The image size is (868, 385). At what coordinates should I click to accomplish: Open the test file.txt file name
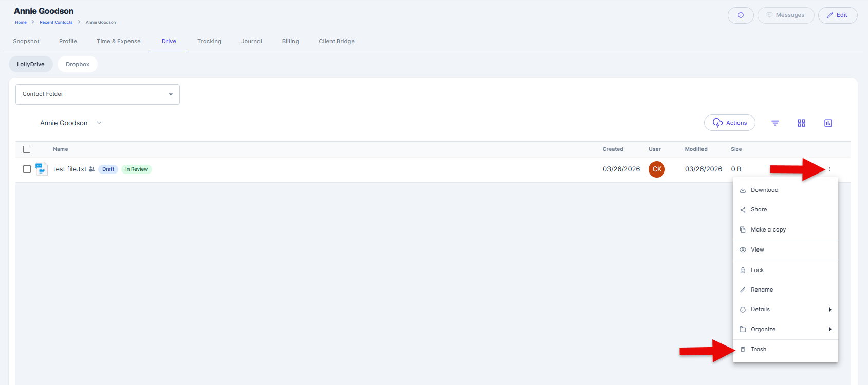(70, 169)
